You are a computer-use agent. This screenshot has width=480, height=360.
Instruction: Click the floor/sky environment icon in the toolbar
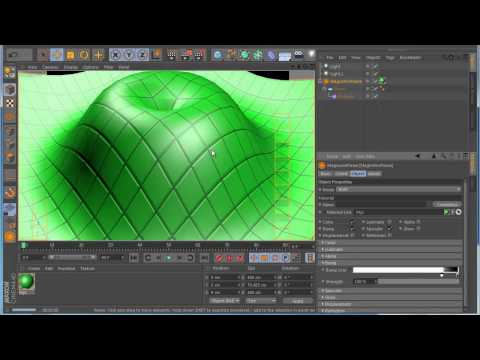[x=285, y=55]
